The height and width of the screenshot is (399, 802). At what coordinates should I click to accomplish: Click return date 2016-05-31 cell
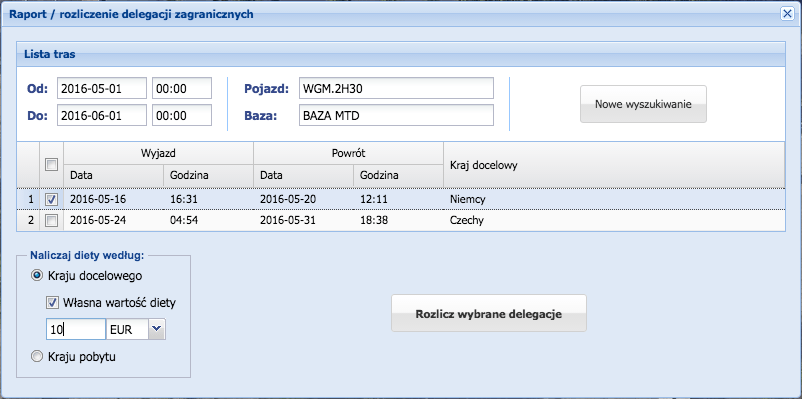coord(303,220)
